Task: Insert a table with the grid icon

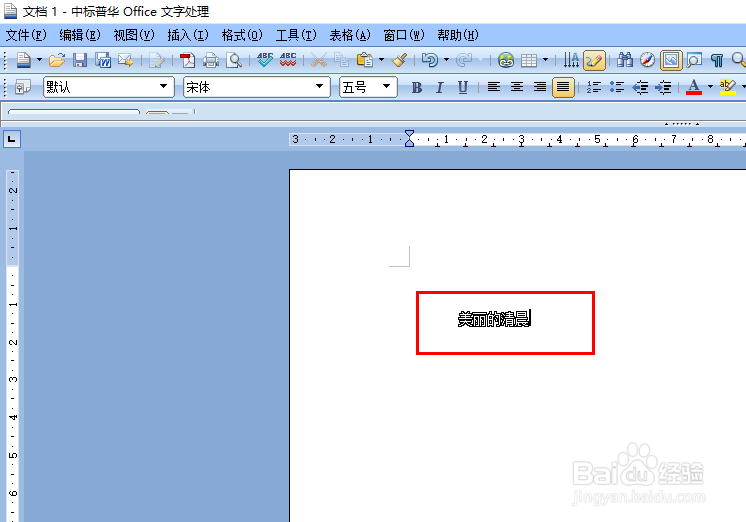Action: click(x=529, y=60)
